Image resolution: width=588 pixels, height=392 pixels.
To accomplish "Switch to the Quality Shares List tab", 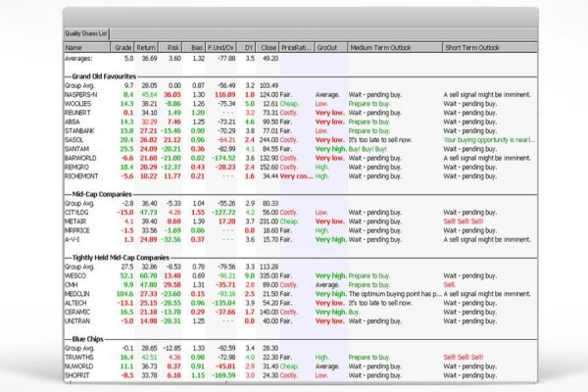I will 86,33.
